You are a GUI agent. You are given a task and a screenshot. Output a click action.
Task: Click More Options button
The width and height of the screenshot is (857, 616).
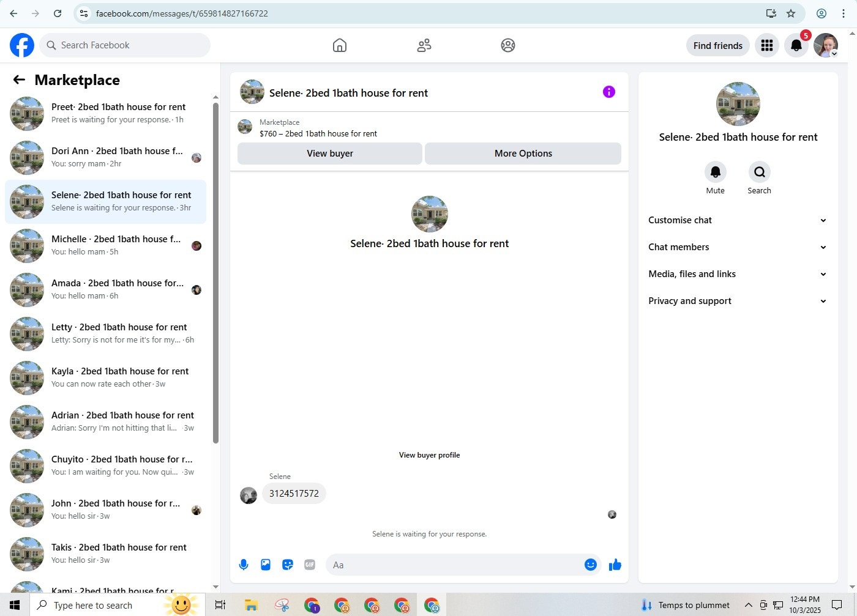click(523, 154)
